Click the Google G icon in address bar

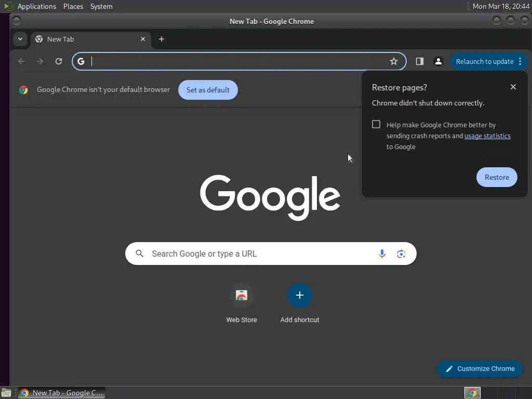(x=81, y=61)
